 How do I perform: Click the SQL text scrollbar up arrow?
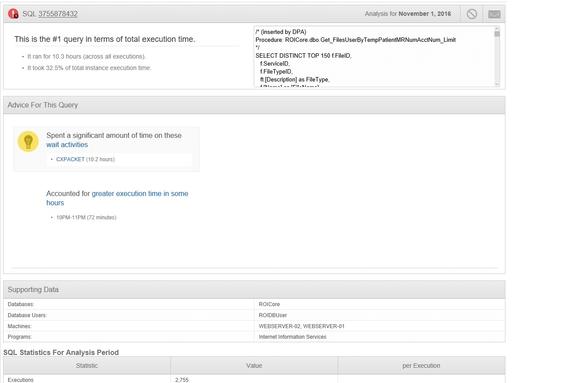[x=497, y=28]
